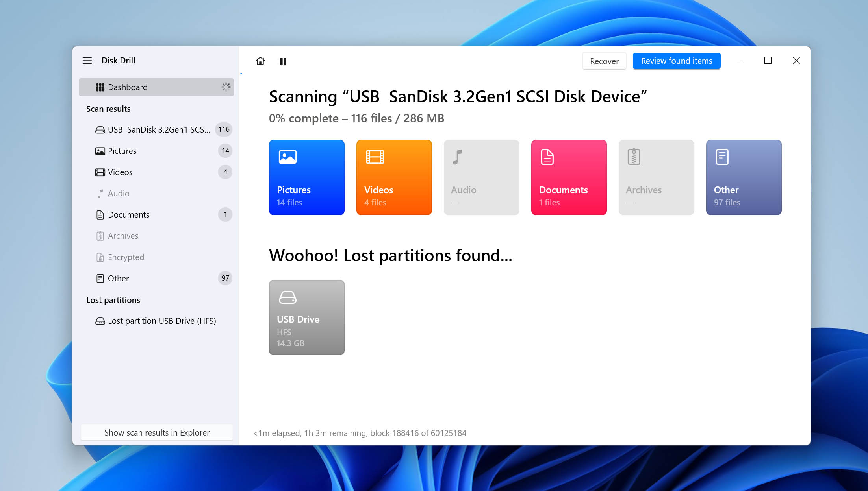The width and height of the screenshot is (868, 491).
Task: Click the Woohoo! Lost partitions found heading
Action: (390, 256)
